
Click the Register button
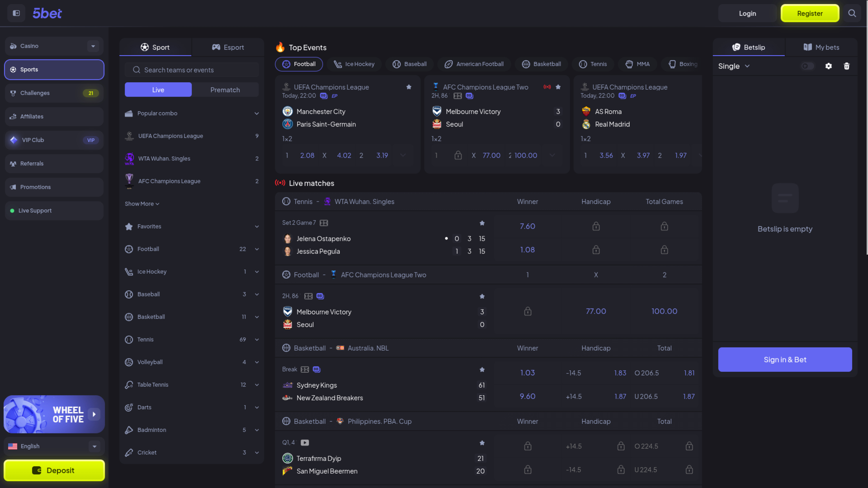click(x=810, y=13)
